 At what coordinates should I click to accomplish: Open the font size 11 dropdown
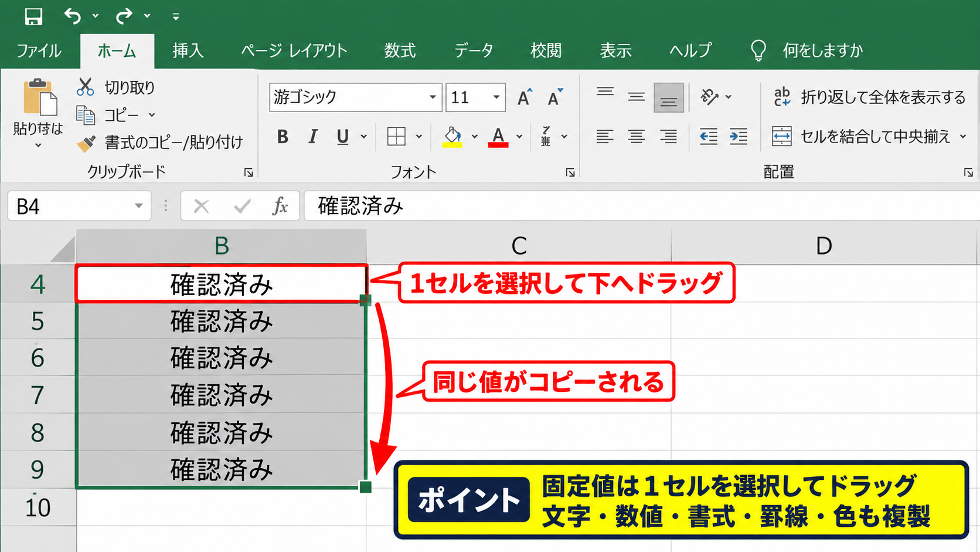[x=496, y=97]
